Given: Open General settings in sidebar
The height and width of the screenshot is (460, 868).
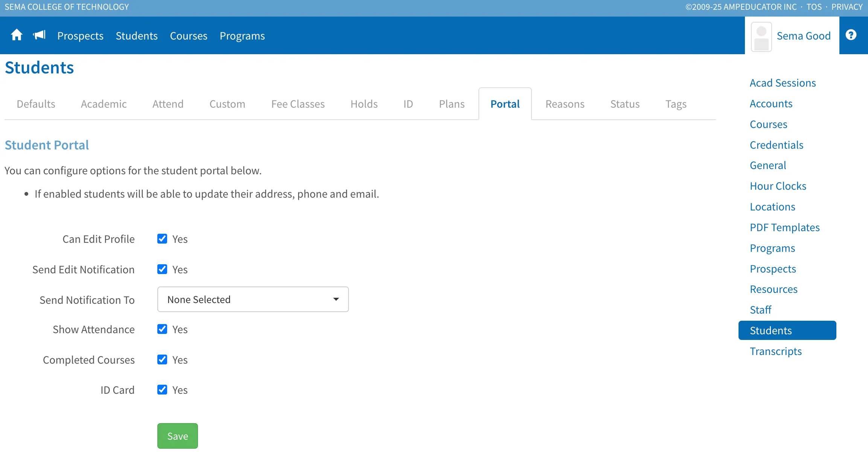Looking at the screenshot, I should click(x=768, y=165).
